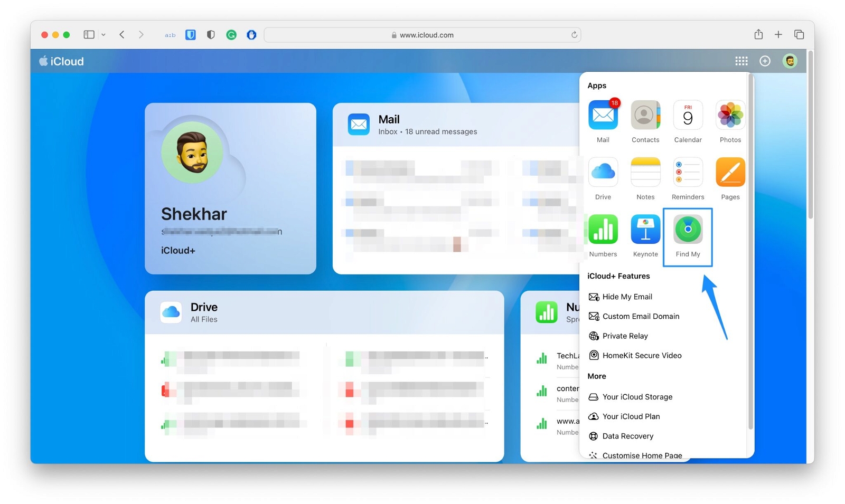Toggle the Safari sidebar button

coord(89,35)
